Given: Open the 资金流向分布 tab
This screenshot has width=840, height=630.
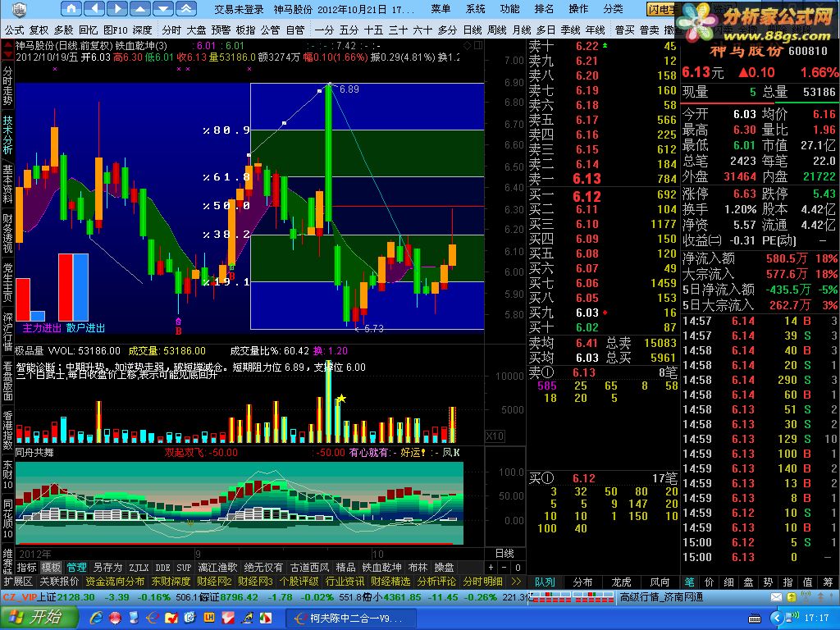Looking at the screenshot, I should click(115, 582).
